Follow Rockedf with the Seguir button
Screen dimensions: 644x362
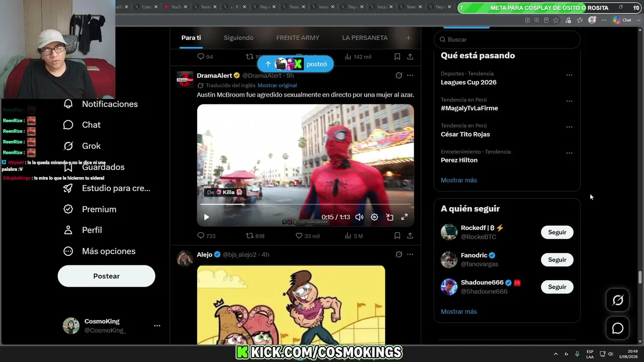tap(557, 232)
